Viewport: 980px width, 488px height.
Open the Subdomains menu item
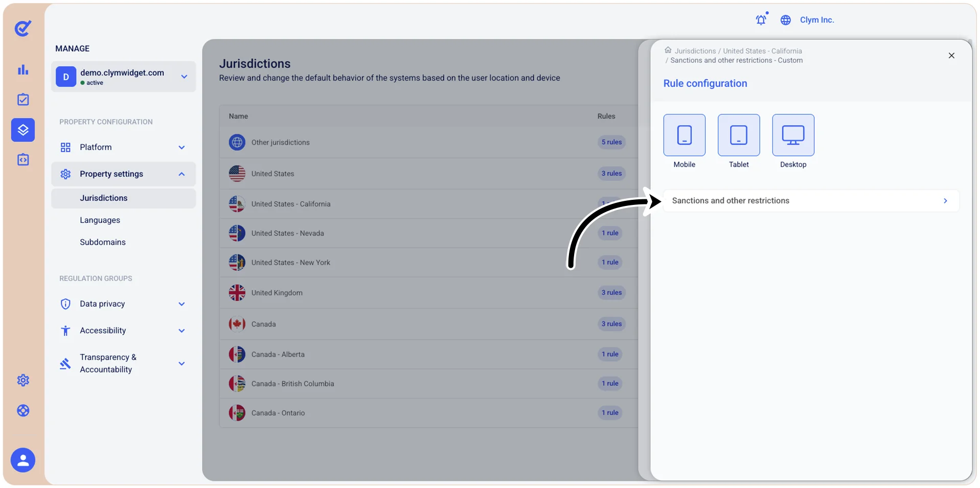click(103, 242)
